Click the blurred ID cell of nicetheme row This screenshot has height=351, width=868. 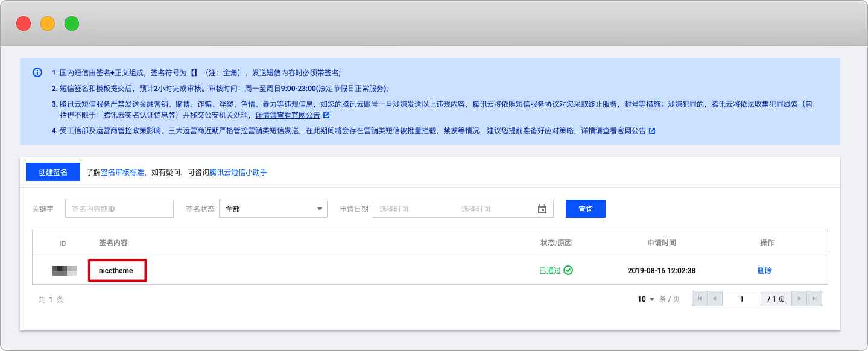[x=65, y=270]
